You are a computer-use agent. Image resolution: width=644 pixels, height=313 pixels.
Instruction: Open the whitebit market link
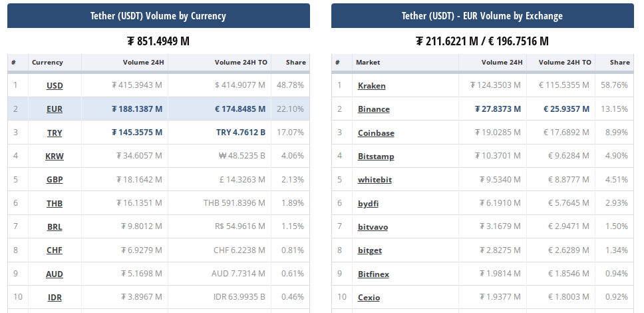coord(375,180)
